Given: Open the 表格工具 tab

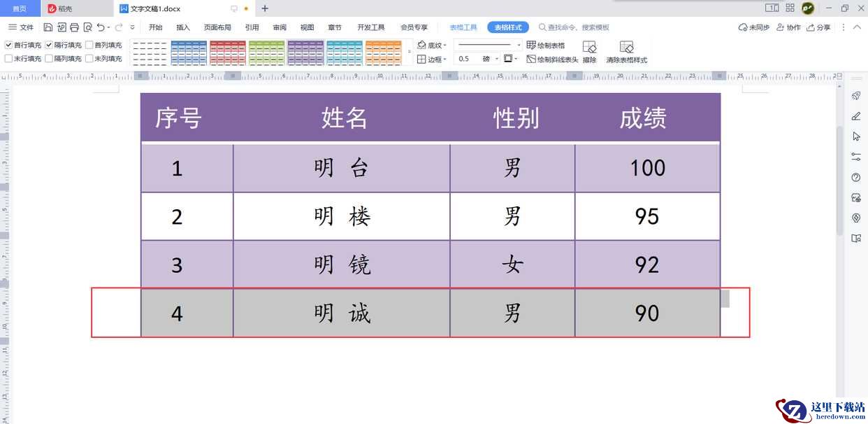Looking at the screenshot, I should (x=463, y=27).
